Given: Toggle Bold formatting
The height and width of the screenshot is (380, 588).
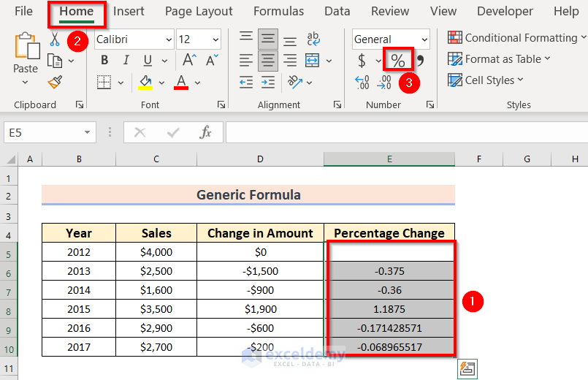Looking at the screenshot, I should [104, 61].
